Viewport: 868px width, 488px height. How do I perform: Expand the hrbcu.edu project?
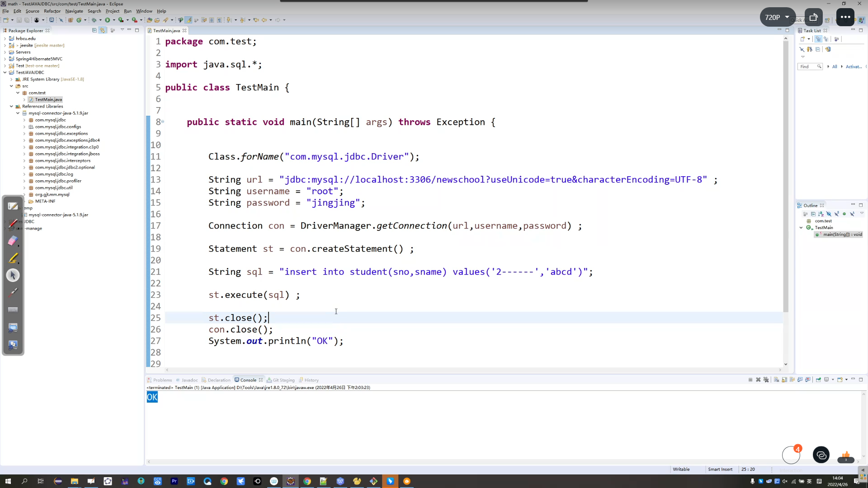pos(5,38)
